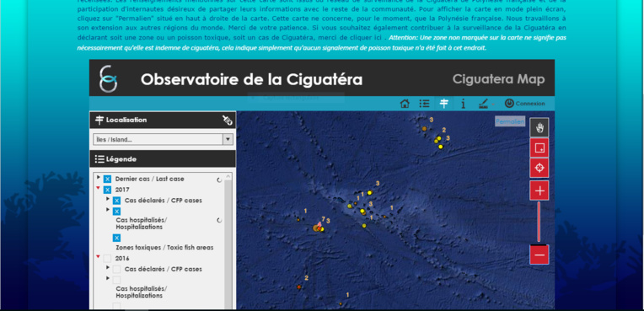Expand 2016 Cas déclarés / CFP cases node

coord(108,267)
